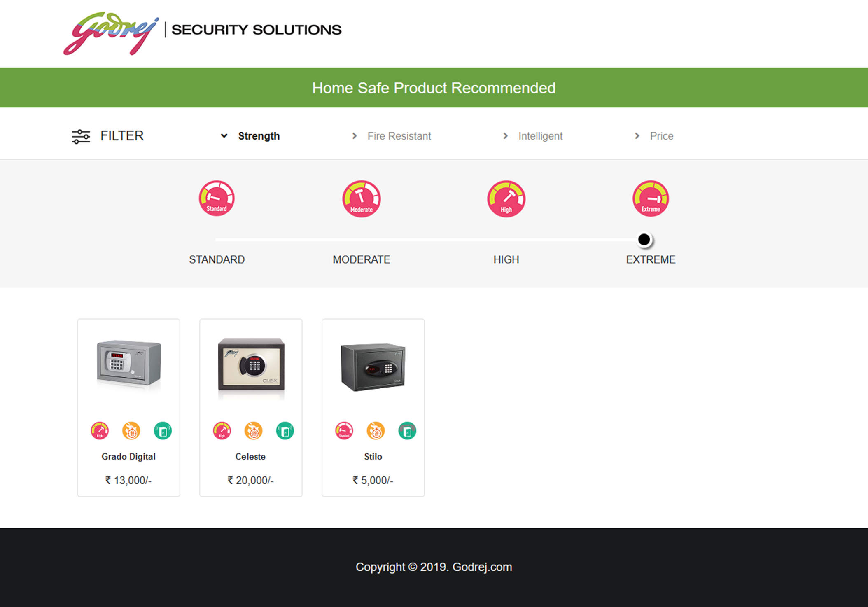Click Celeste's orange fire resistance badge
Viewport: 868px width, 607px height.
(x=253, y=431)
